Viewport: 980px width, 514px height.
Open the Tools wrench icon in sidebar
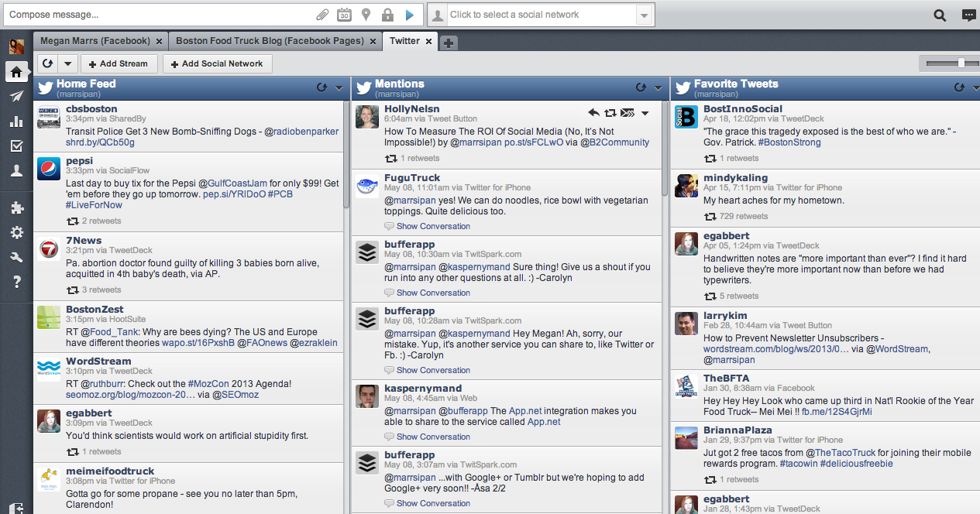16,258
